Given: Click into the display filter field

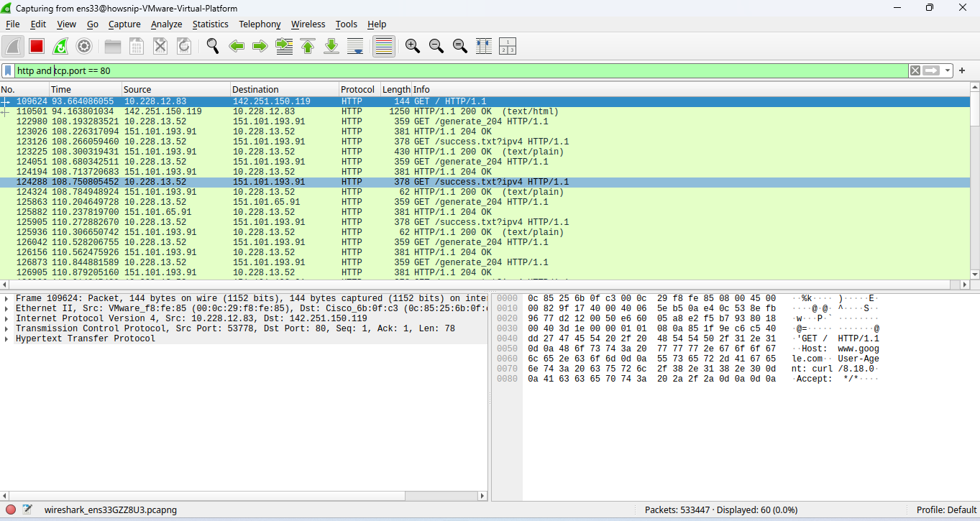Looking at the screenshot, I should point(460,71).
